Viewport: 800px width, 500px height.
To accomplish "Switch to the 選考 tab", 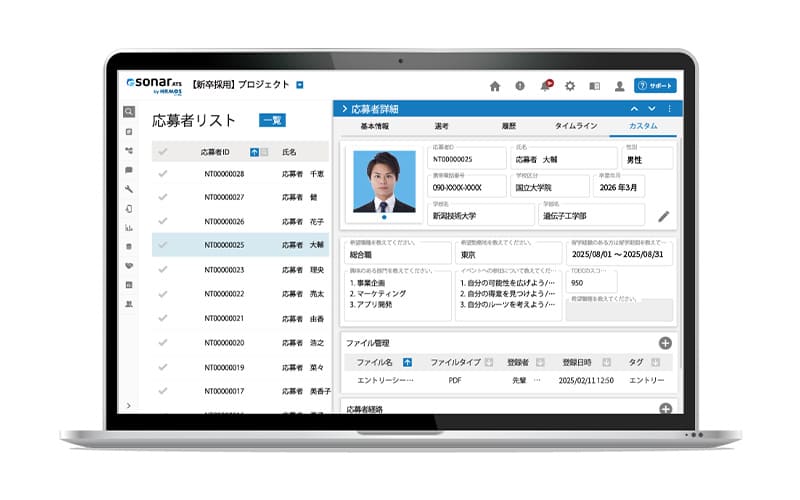I will pyautogui.click(x=441, y=126).
